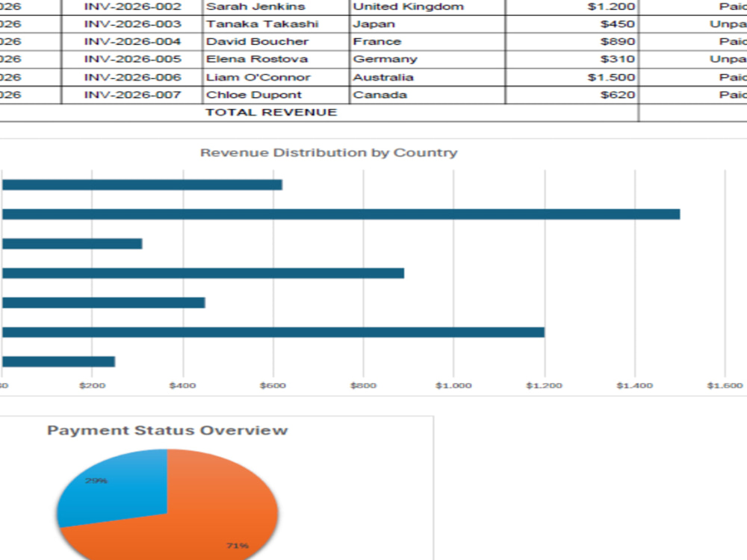Screen dimensions: 747x560
Task: Click the Sarah Jenkins customer cell
Action: [x=276, y=7]
